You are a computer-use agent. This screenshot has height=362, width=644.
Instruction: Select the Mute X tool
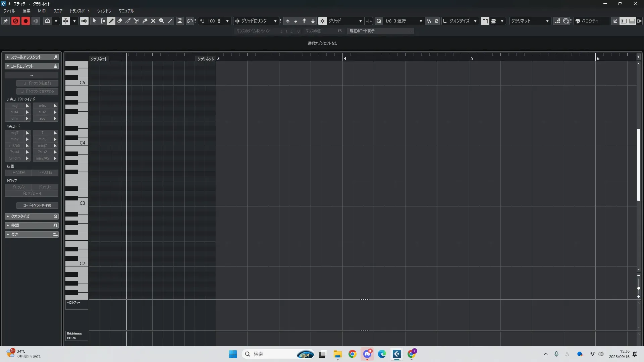point(153,21)
